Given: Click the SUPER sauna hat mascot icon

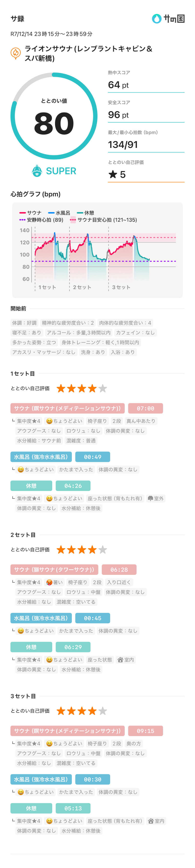Looking at the screenshot, I should 37,171.
